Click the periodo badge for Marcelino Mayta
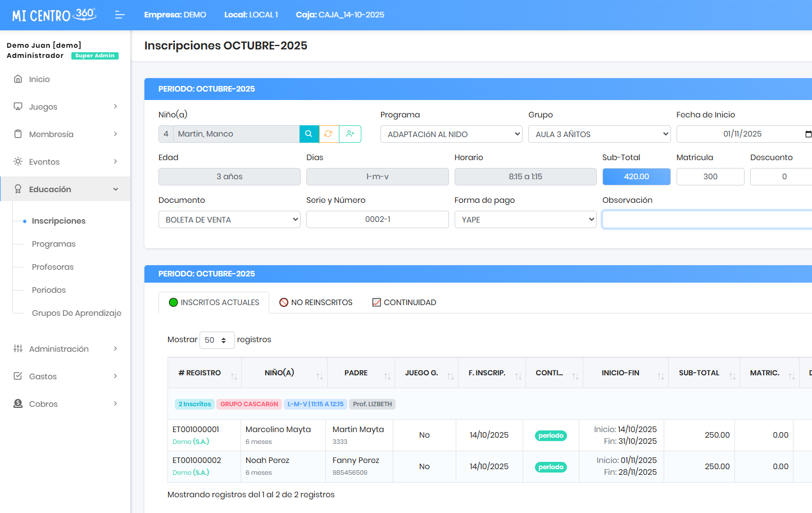812x513 pixels. coord(551,435)
